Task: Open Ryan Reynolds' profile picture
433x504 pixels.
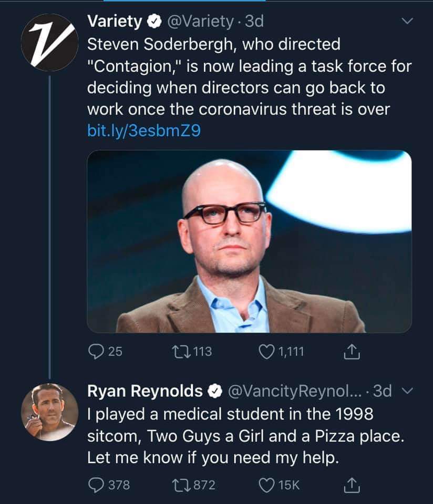Action: (x=49, y=412)
